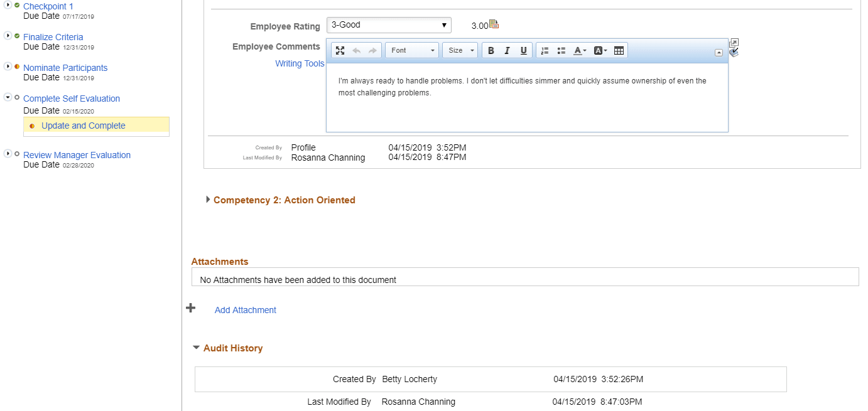Viewport: 868px width, 411px height.
Task: Click the 04/15/2019 8:47:03PM timestamp
Action: [x=597, y=402]
